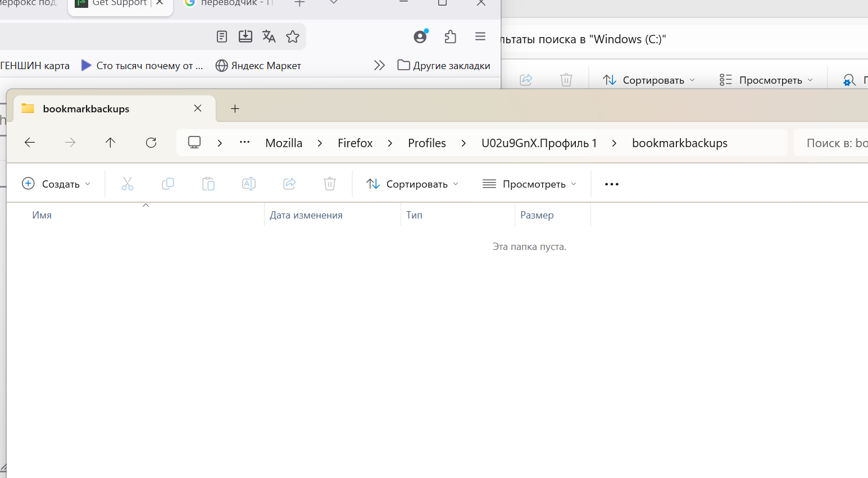Show more bookmarks via double chevron
868x478 pixels.
379,65
